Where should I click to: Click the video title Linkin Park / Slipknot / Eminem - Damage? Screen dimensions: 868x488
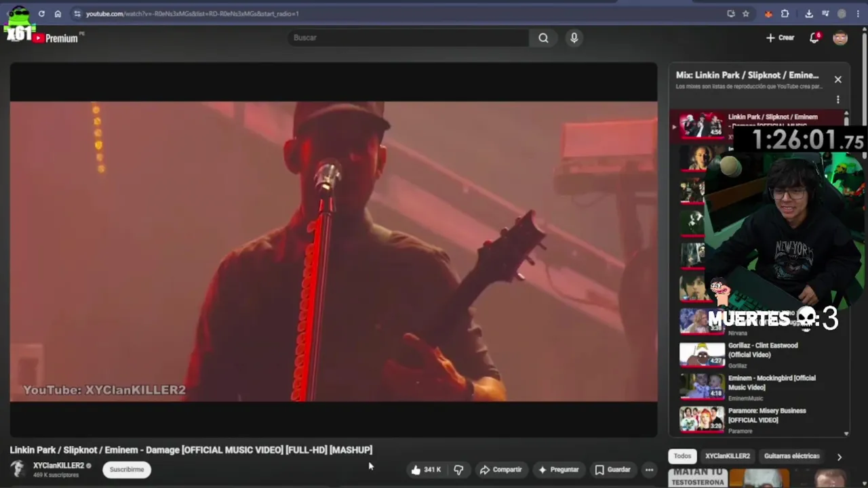[191, 450]
